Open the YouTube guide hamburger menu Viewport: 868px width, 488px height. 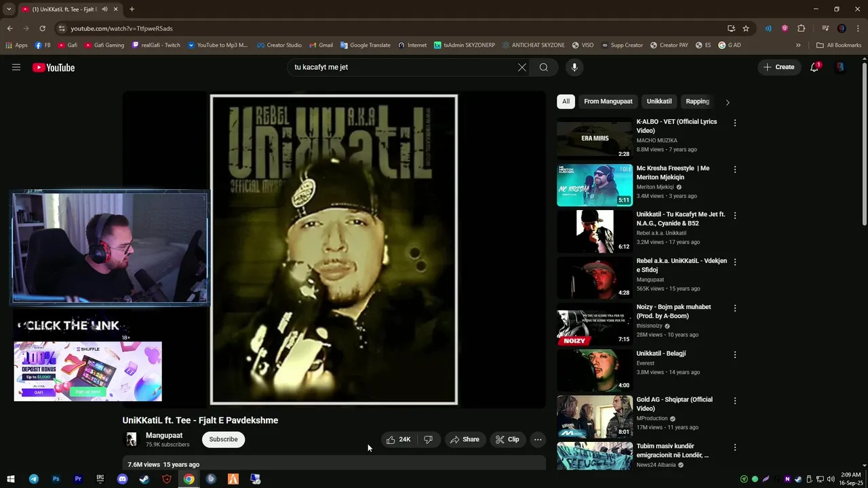click(x=16, y=67)
